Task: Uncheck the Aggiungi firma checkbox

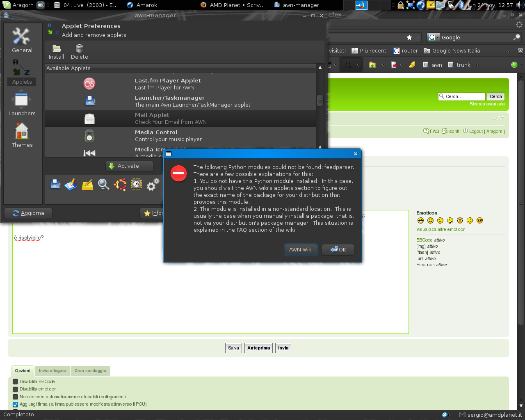Action: tap(16, 404)
